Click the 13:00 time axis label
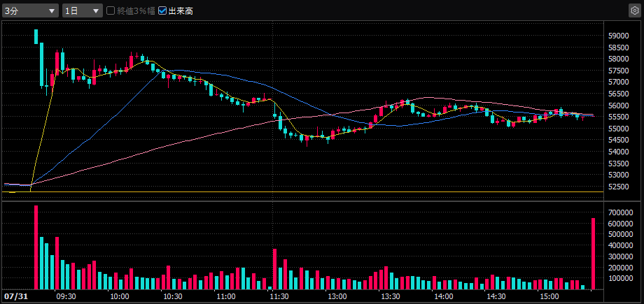Viewport: 644px width, 304px height. click(x=337, y=296)
